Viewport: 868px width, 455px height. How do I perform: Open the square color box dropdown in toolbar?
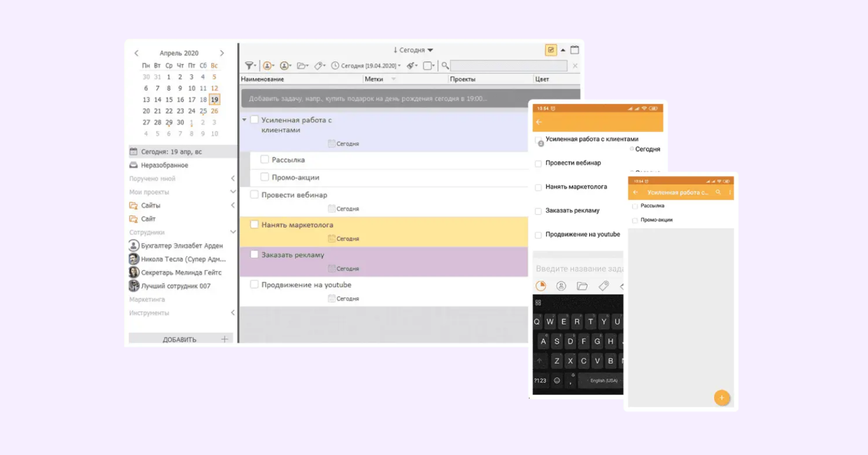click(x=429, y=66)
